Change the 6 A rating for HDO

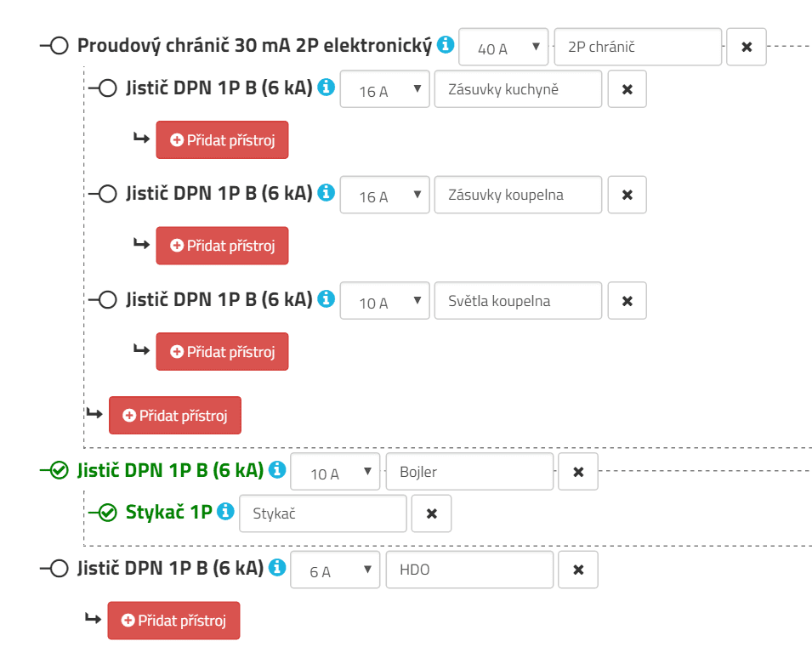336,570
